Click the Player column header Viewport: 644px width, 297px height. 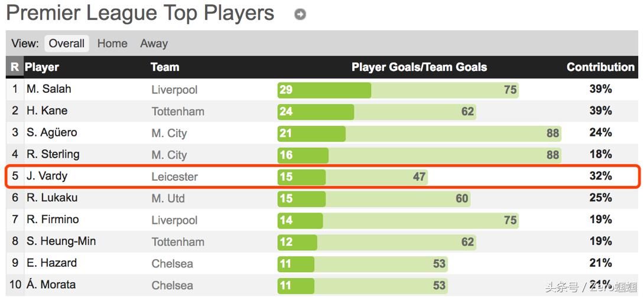(42, 67)
